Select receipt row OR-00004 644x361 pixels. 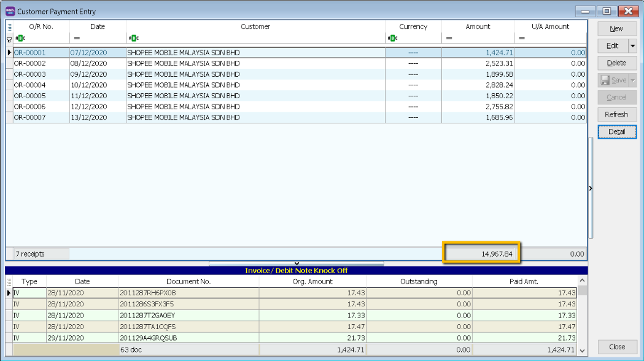pos(29,85)
